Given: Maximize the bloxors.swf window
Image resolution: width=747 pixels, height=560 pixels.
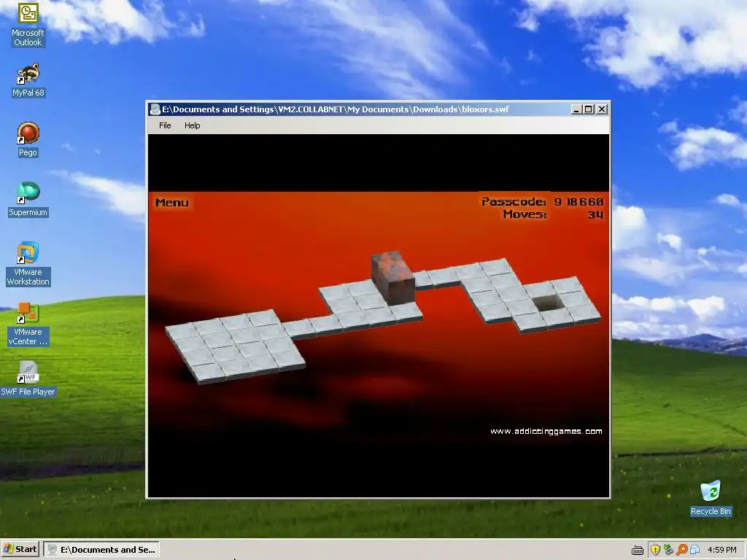Looking at the screenshot, I should pos(589,109).
